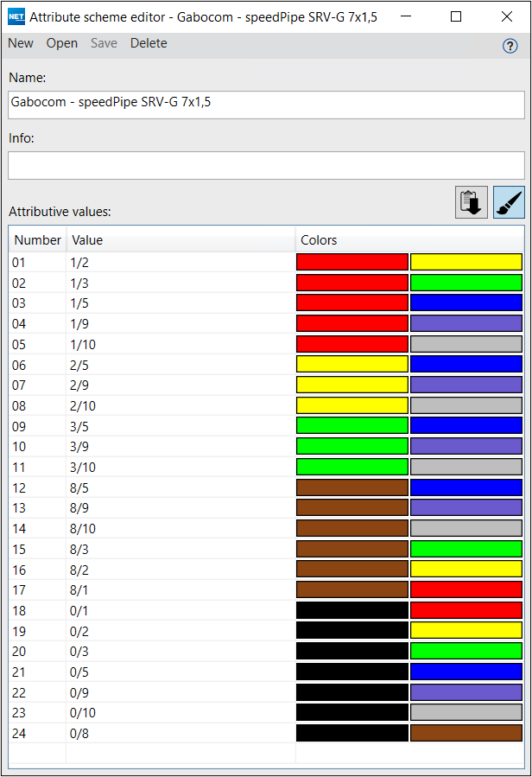532x777 pixels.
Task: Click the gray swatch in row 23
Action: tap(466, 712)
